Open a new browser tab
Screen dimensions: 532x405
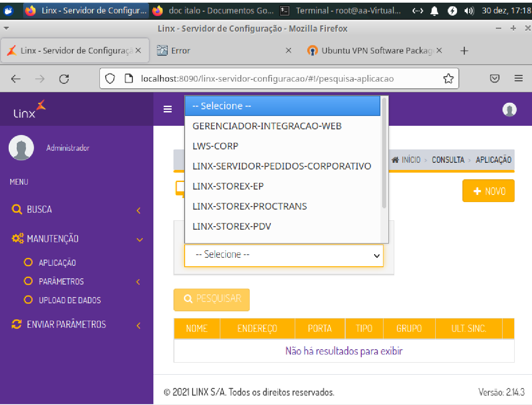464,50
